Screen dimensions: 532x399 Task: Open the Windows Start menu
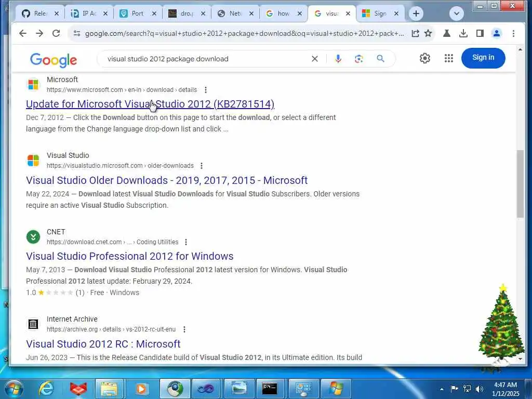[14, 389]
